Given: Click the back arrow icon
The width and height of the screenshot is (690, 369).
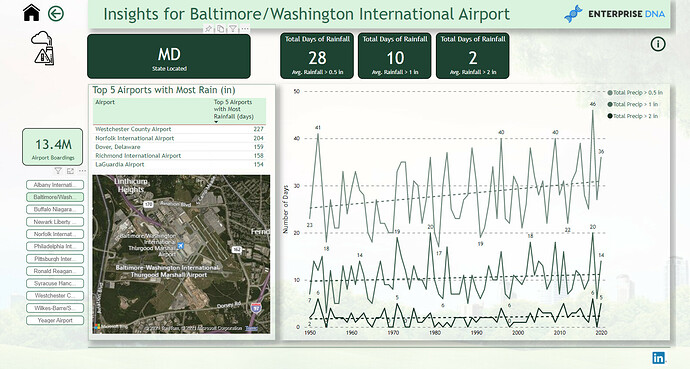Looking at the screenshot, I should (56, 14).
